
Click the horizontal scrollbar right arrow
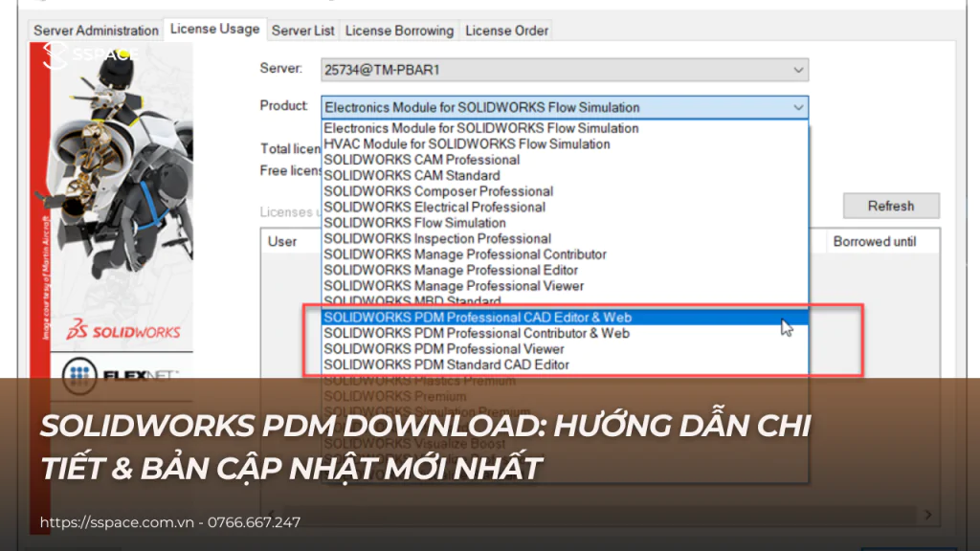click(x=928, y=515)
